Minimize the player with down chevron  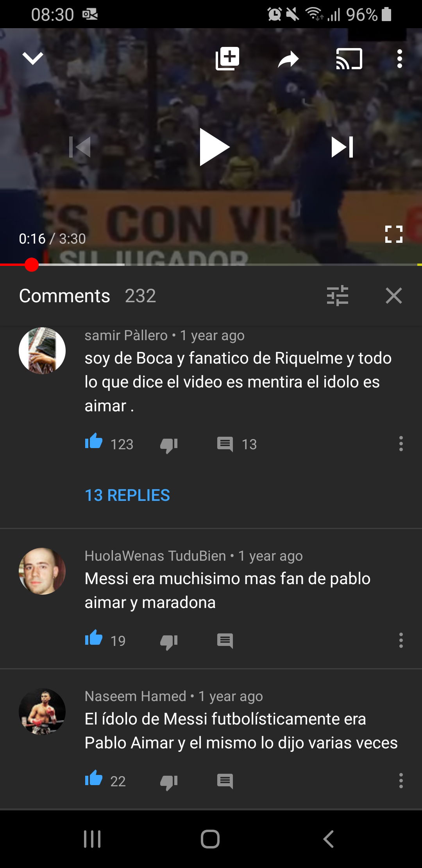tap(33, 59)
